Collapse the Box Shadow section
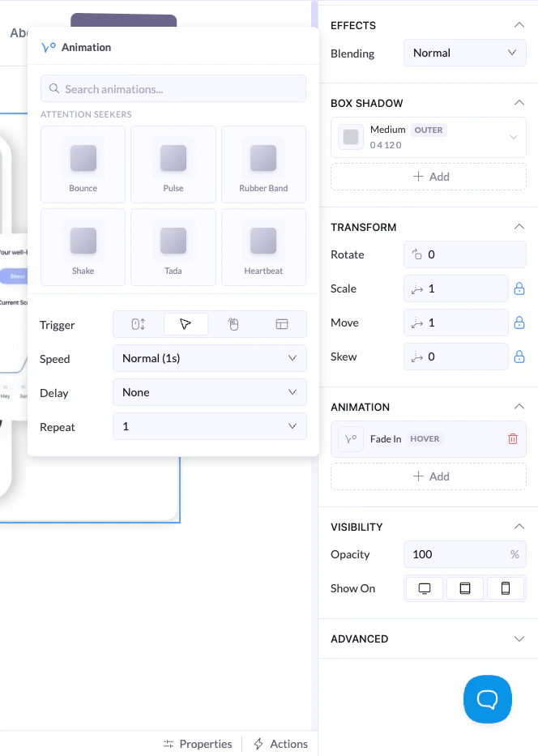Viewport: 538px width, 756px height. click(519, 103)
